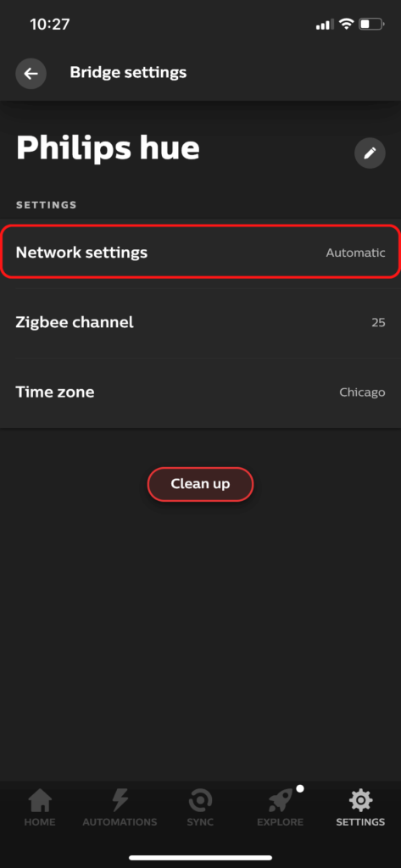
Task: Open Home house icon
Action: pos(40,800)
